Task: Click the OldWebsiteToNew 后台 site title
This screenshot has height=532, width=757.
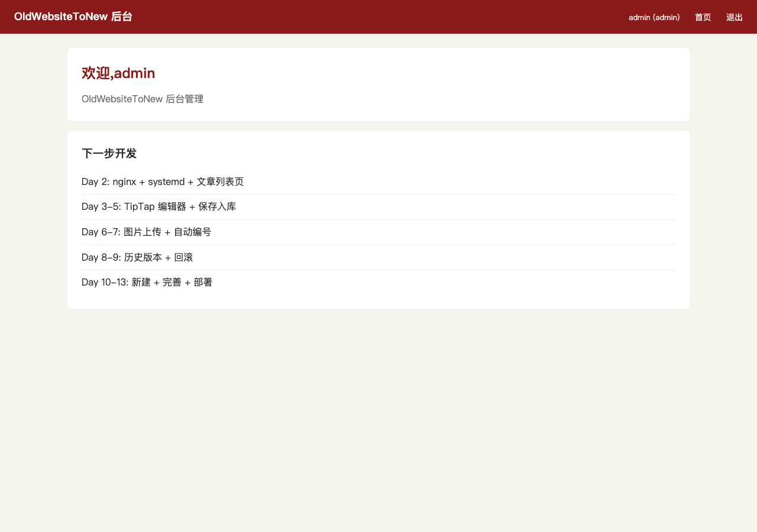Action: [73, 17]
